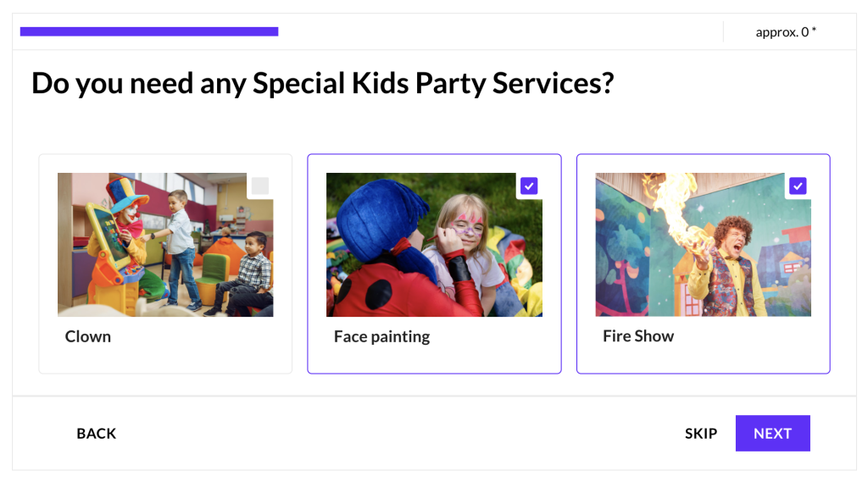Screen dimensions: 868x482
Task: Uncheck the Face painting checkbox
Action: pos(529,186)
